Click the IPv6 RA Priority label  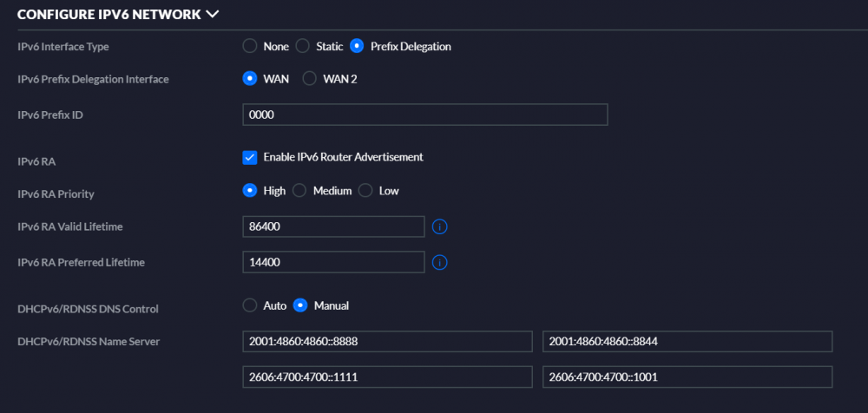pyautogui.click(x=56, y=194)
